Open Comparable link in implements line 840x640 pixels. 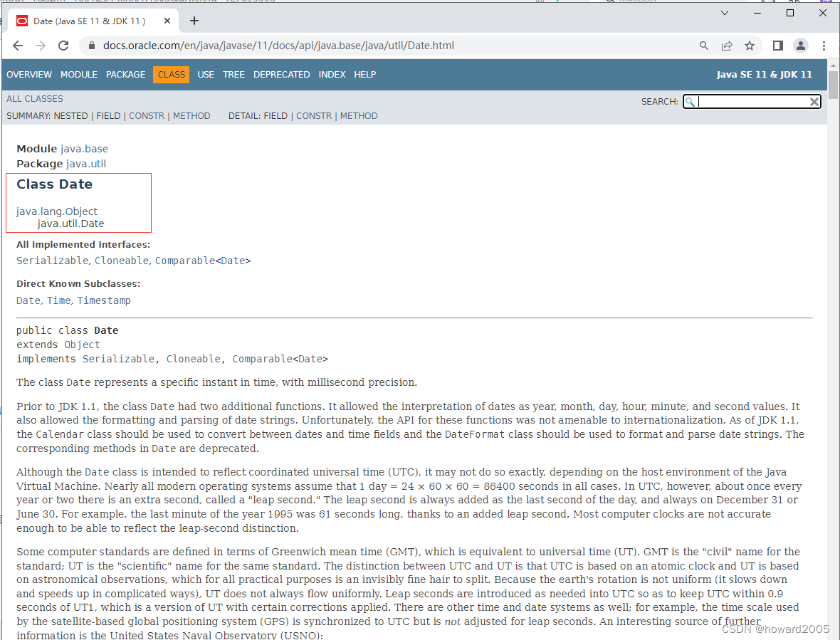(x=263, y=359)
